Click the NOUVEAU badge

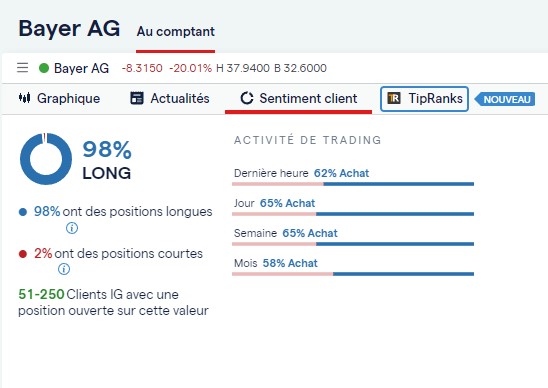click(x=505, y=99)
